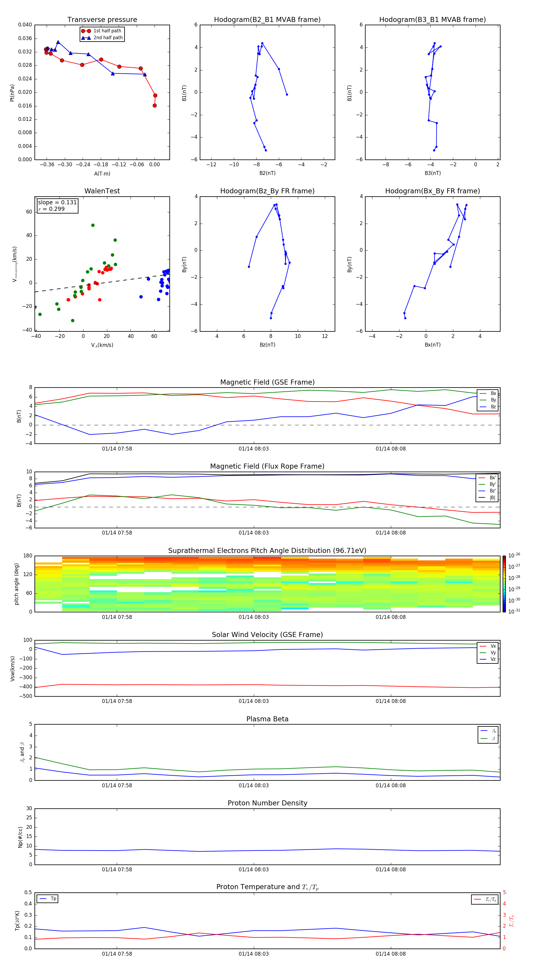Select "Bx'" in the Flux Rope legend
This screenshot has height=980, width=535.
487,478
